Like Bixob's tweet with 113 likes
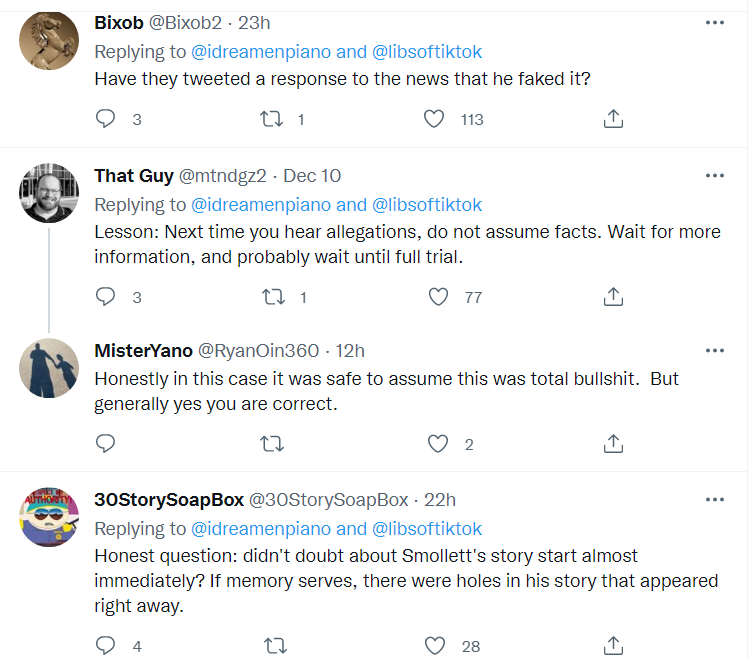This screenshot has height=660, width=749. (434, 119)
